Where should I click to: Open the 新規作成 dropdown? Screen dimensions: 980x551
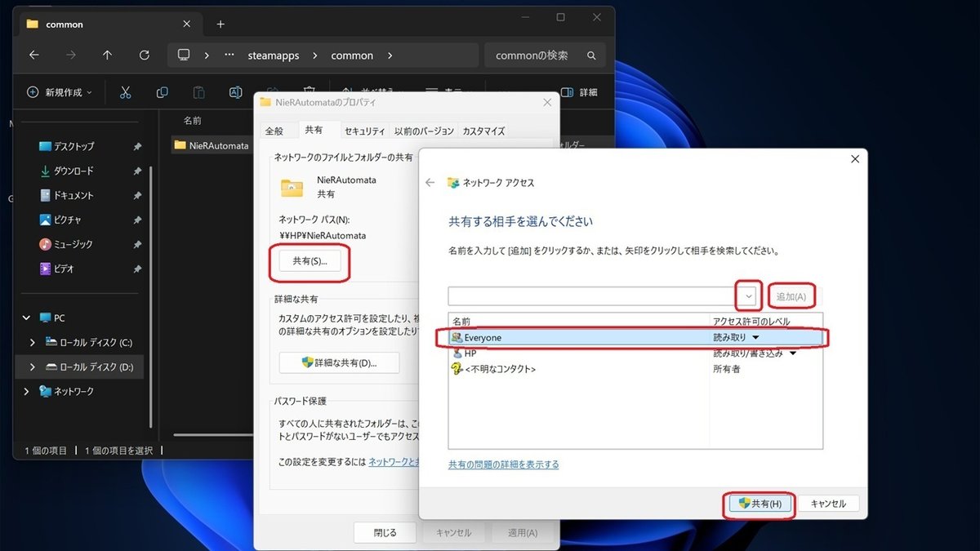(x=60, y=92)
